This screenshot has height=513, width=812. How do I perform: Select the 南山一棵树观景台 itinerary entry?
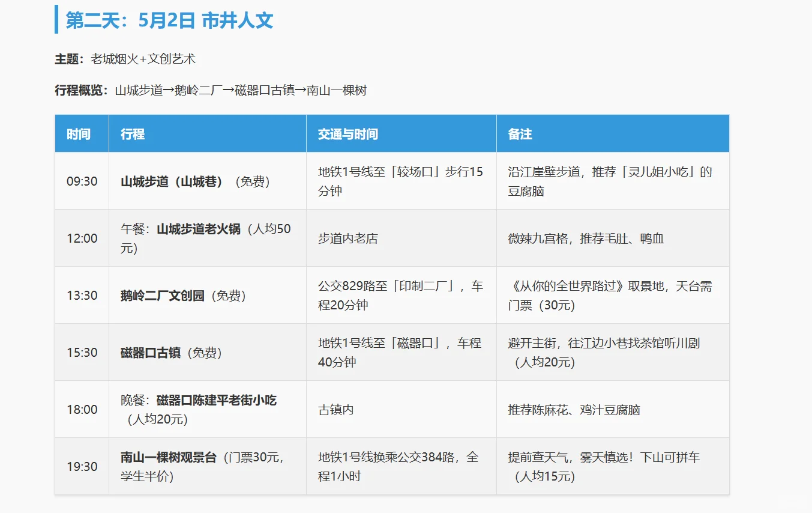coord(180,466)
